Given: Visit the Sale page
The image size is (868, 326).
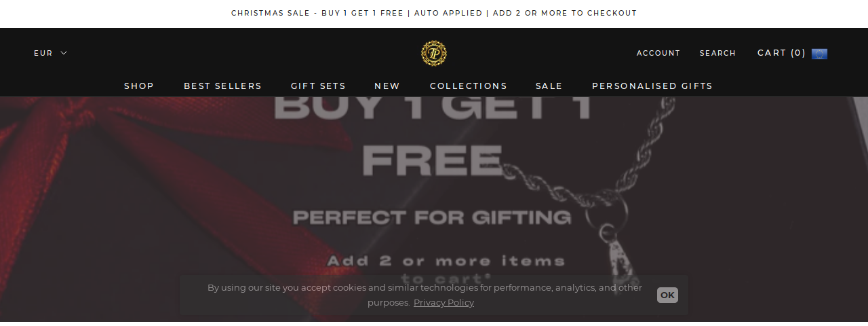Looking at the screenshot, I should [549, 86].
